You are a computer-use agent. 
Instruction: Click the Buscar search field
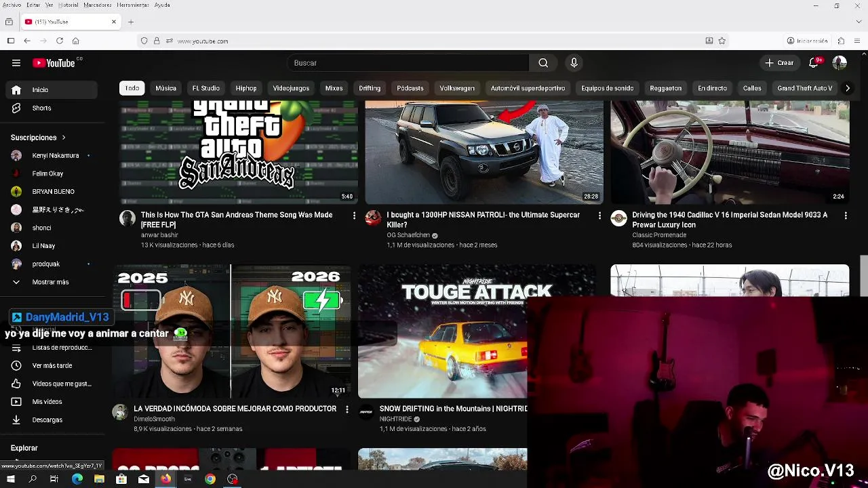(x=407, y=63)
